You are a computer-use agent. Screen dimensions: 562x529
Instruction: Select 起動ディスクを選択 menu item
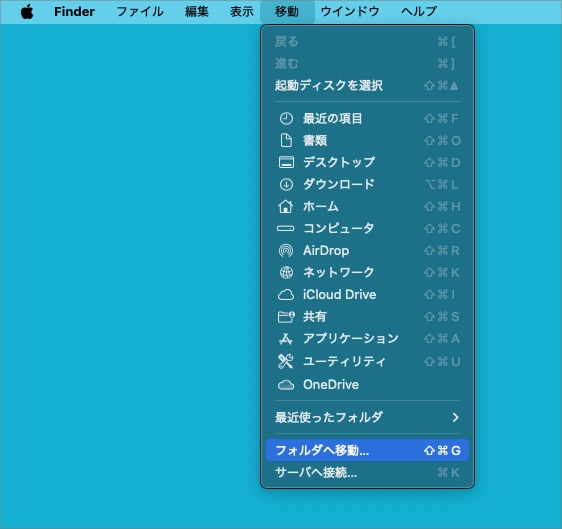point(367,85)
